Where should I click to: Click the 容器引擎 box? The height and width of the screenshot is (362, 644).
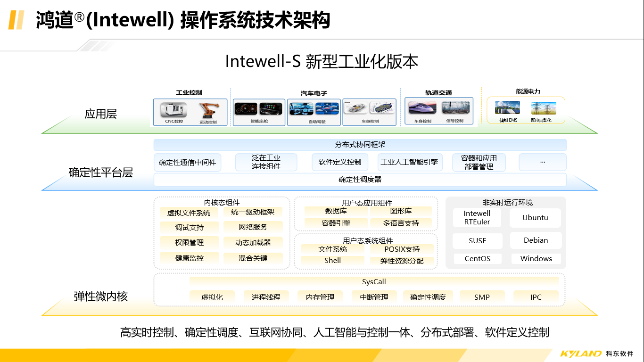[336, 223]
